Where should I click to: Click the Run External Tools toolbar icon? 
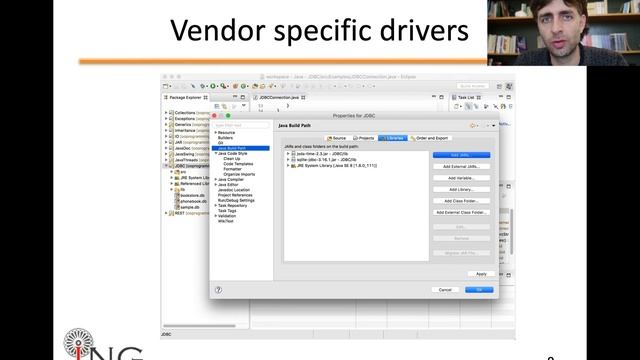223,86
